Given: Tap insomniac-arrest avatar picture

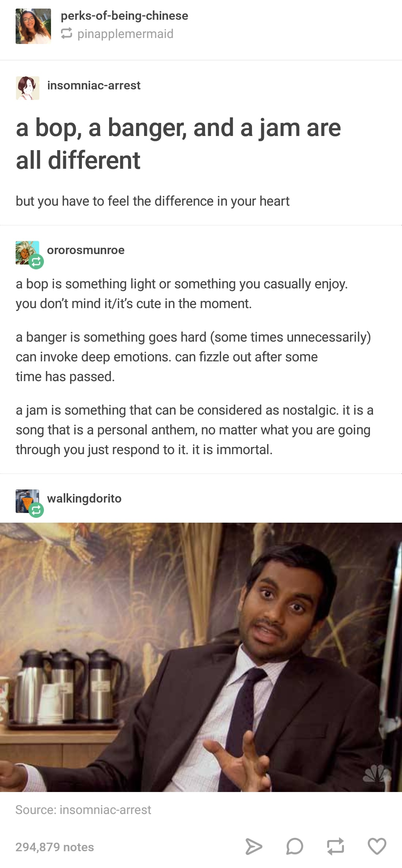Looking at the screenshot, I should click(28, 88).
